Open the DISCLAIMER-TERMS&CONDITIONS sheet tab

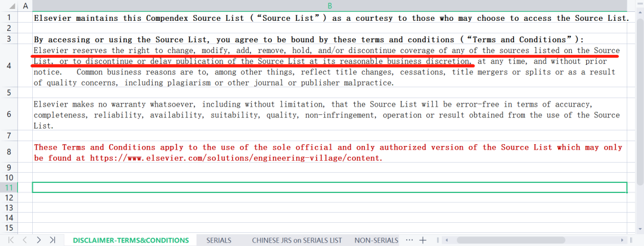point(131,240)
